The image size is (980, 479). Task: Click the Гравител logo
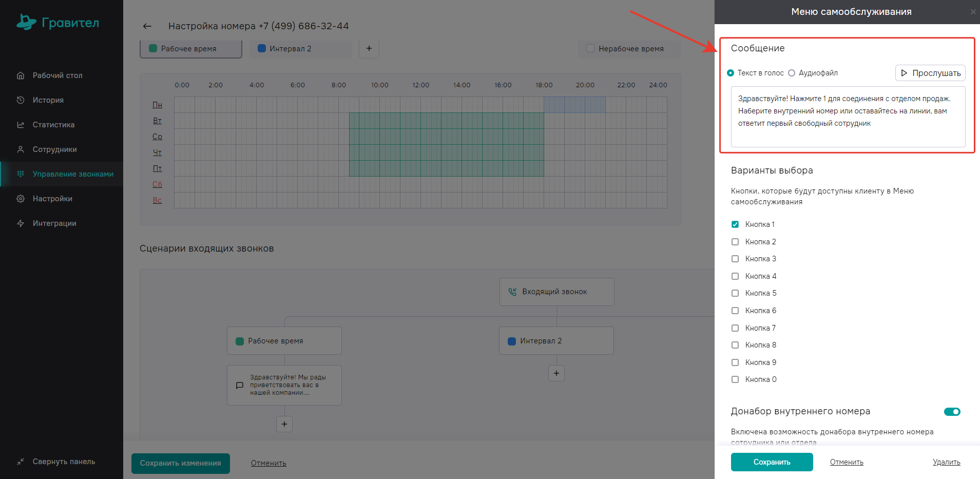tap(57, 23)
